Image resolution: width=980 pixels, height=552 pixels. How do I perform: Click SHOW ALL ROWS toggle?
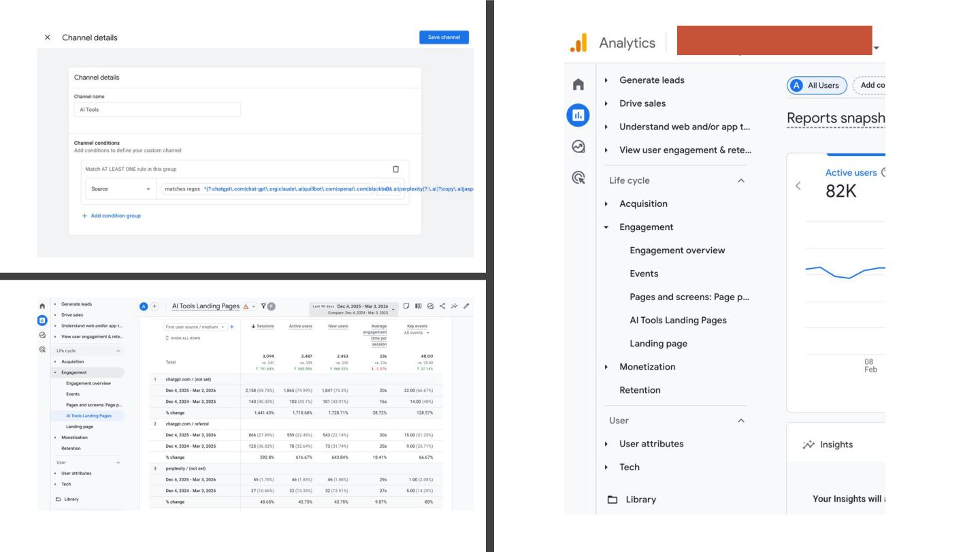pyautogui.click(x=183, y=338)
